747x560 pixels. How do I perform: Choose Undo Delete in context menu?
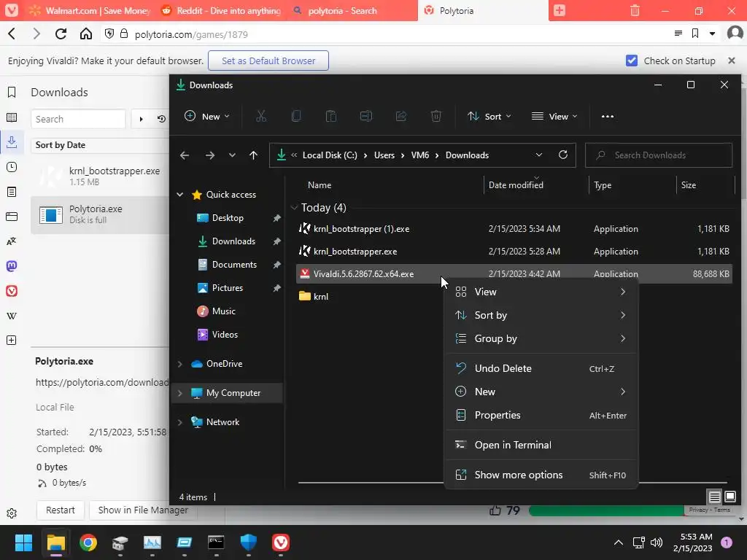[x=541, y=368]
